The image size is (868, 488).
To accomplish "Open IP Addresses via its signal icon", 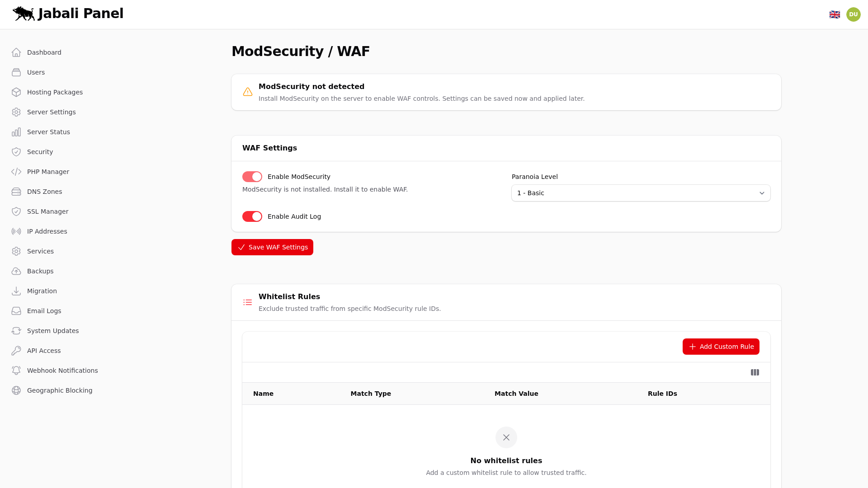I will click(16, 231).
